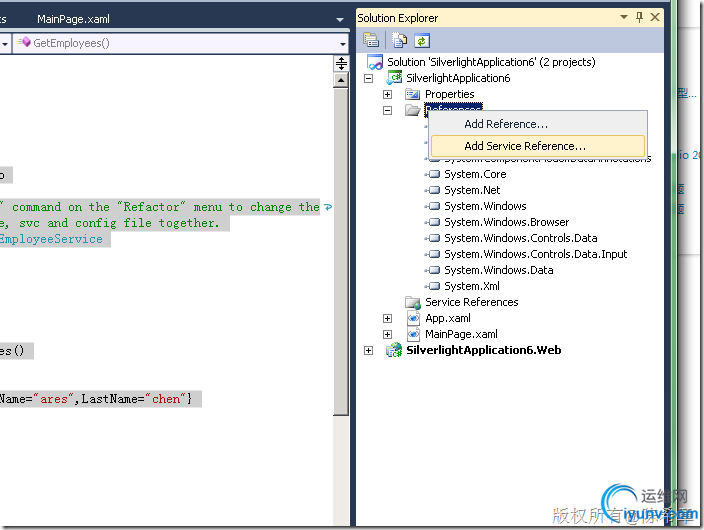
Task: Click the Properties icon in Solution Explorer toolbar
Action: [x=371, y=40]
